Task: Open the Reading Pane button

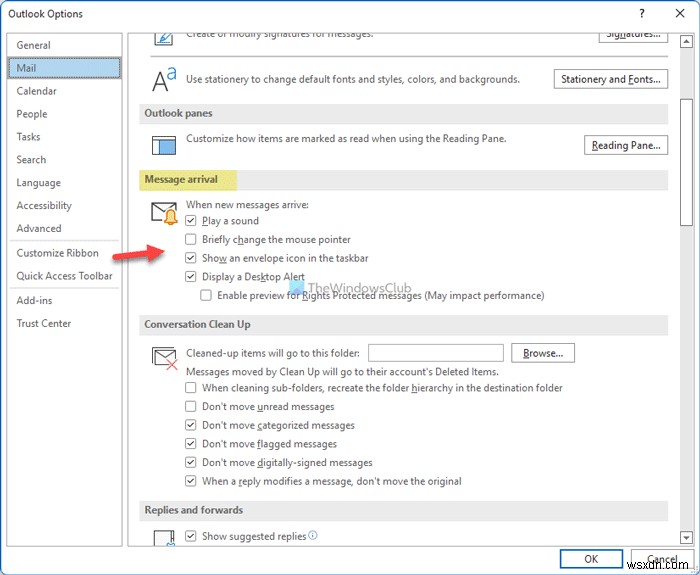Action: (626, 145)
